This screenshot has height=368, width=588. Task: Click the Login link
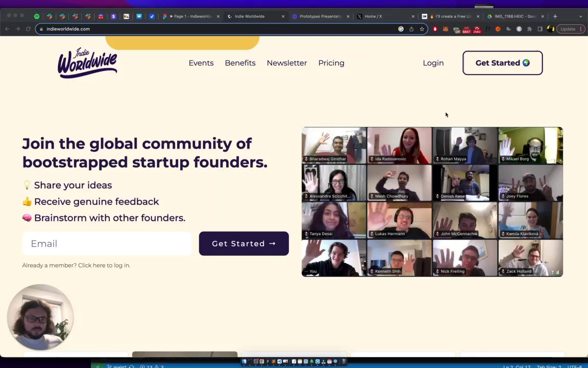click(x=433, y=63)
